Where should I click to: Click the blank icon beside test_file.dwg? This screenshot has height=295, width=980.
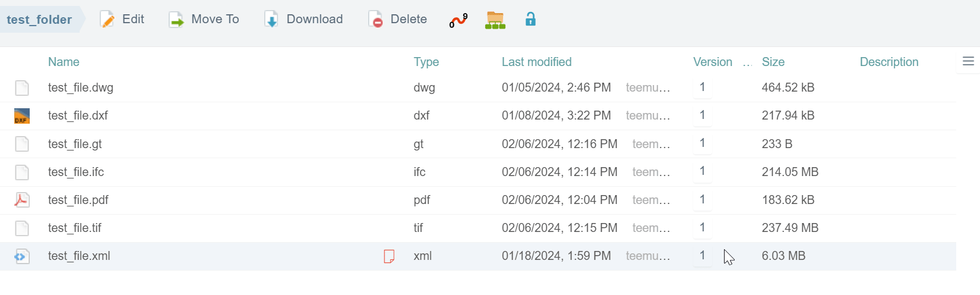[x=22, y=88]
